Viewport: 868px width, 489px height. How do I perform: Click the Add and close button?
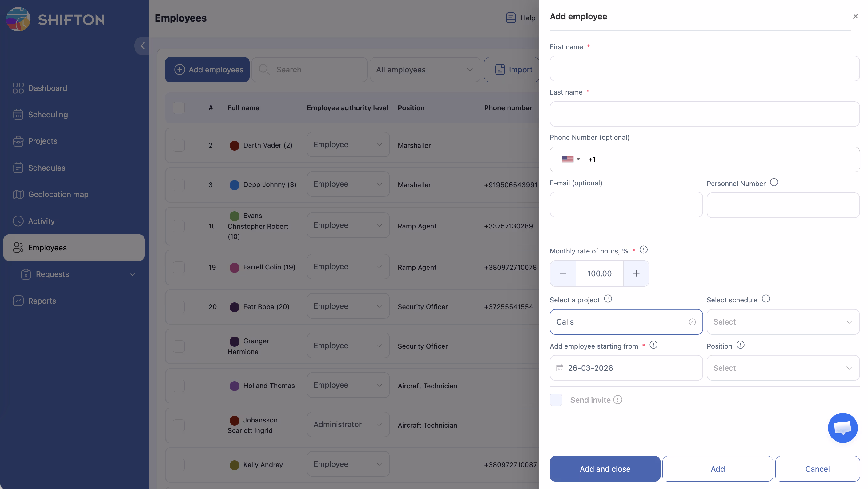[x=605, y=469]
